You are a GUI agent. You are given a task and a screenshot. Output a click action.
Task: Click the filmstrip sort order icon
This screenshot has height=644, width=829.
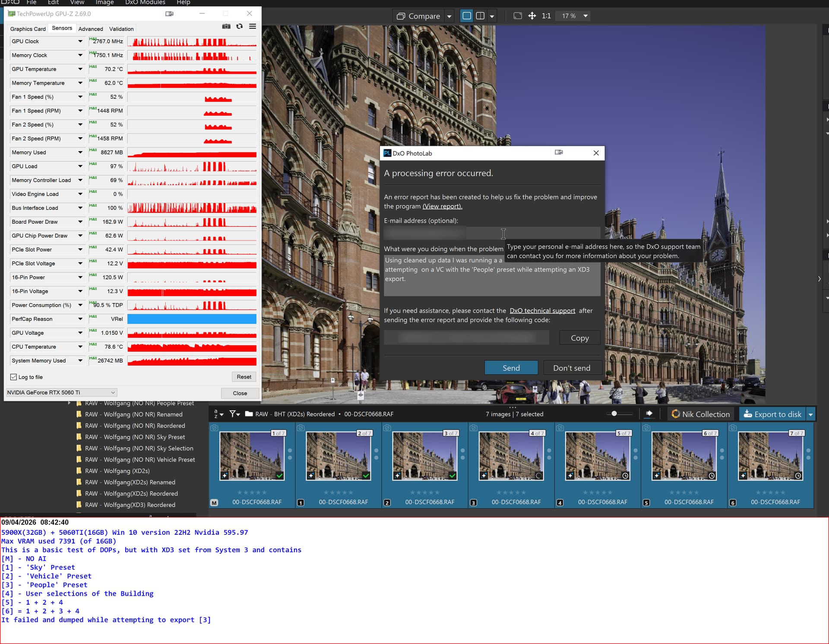pos(218,414)
